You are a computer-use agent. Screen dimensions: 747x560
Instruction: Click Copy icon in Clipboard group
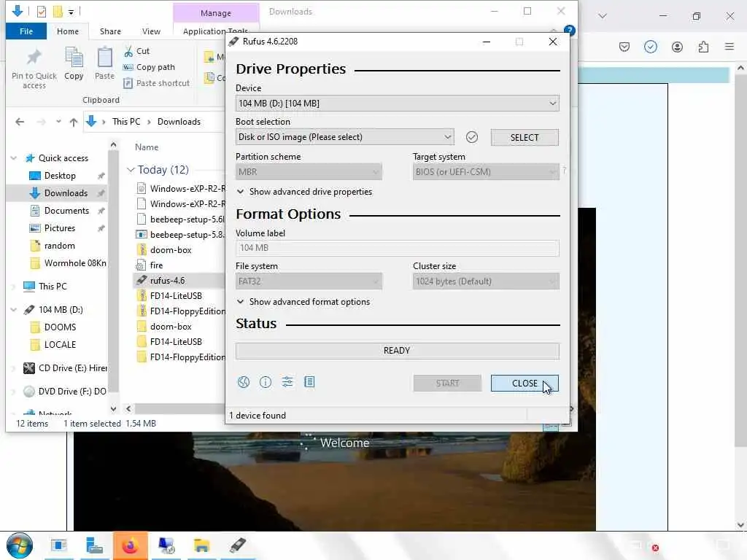point(74,64)
